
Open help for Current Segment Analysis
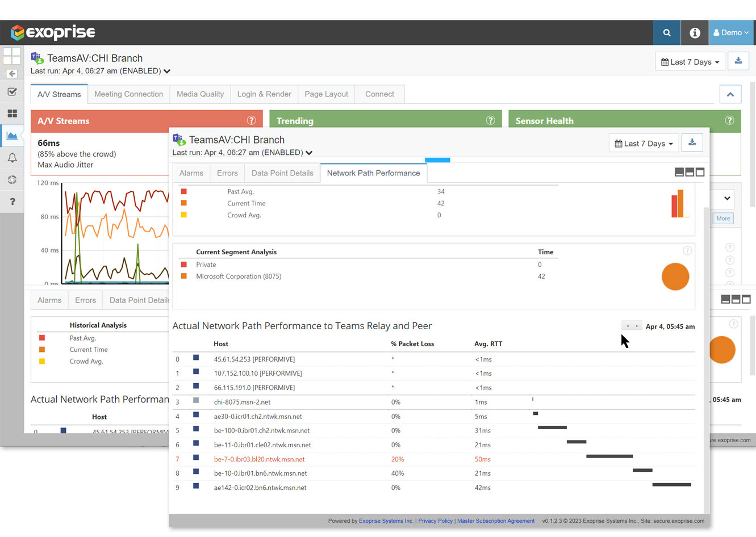click(687, 250)
